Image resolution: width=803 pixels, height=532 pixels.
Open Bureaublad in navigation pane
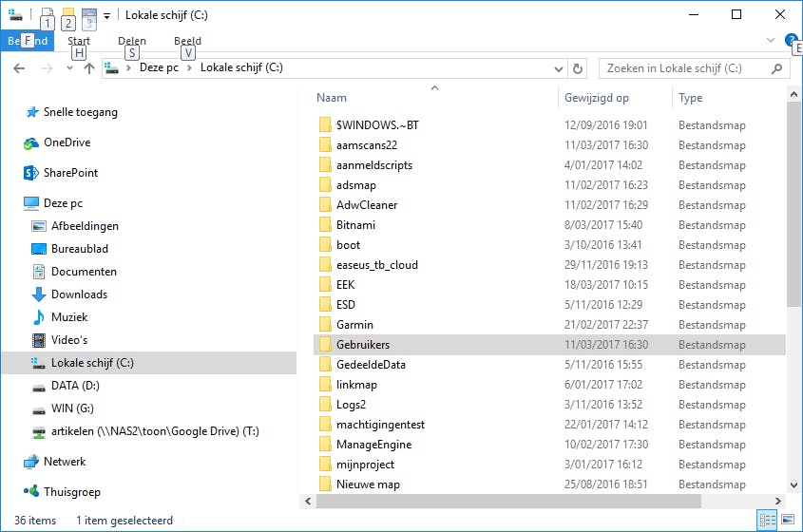80,249
